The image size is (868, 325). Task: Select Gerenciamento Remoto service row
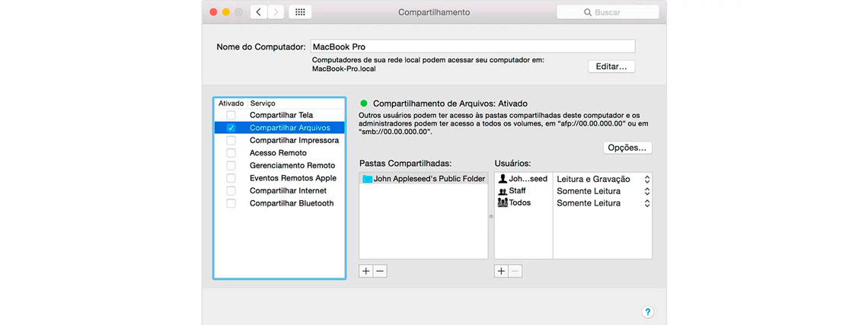(x=279, y=166)
